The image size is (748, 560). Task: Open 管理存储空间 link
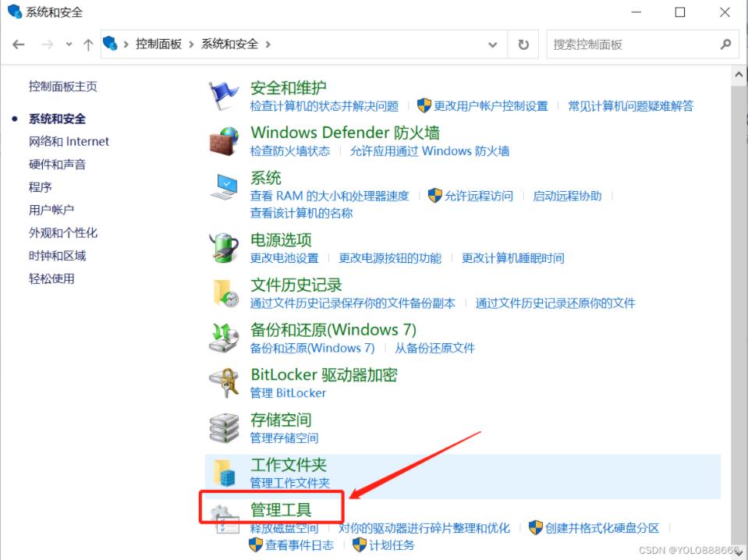pyautogui.click(x=284, y=438)
